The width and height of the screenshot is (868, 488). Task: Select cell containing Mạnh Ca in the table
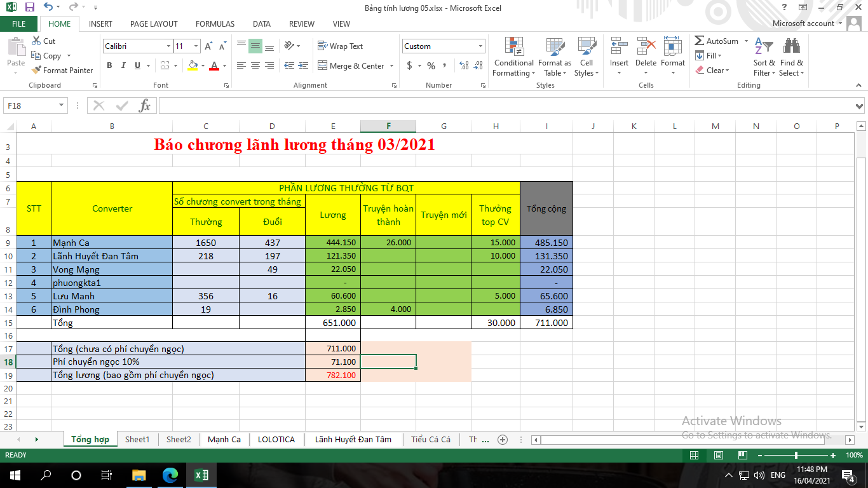point(111,243)
